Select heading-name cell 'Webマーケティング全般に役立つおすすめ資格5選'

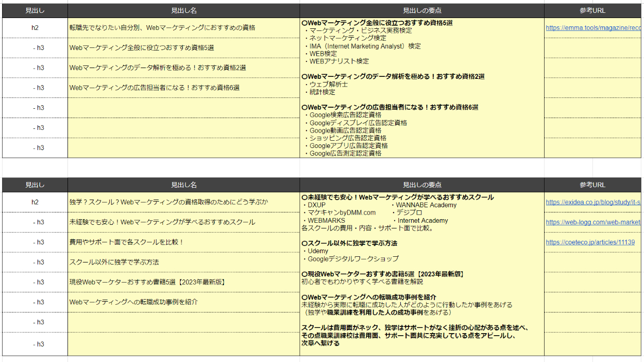183,48
